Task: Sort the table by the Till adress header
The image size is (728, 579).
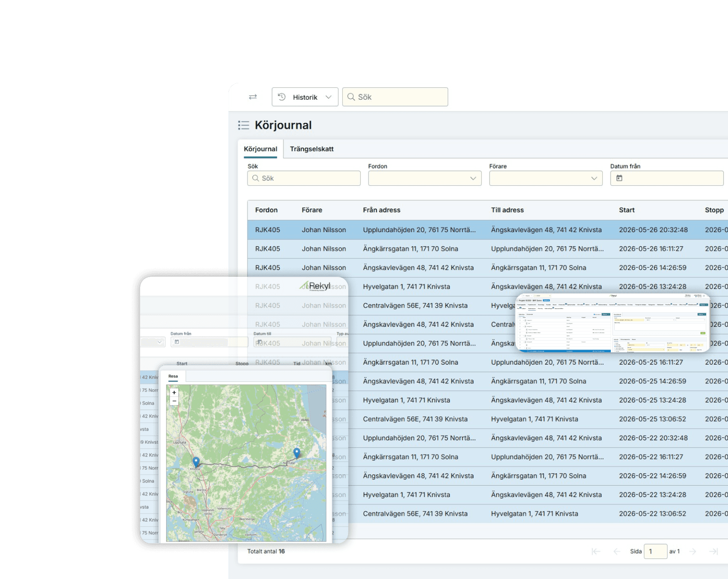Action: tap(507, 210)
